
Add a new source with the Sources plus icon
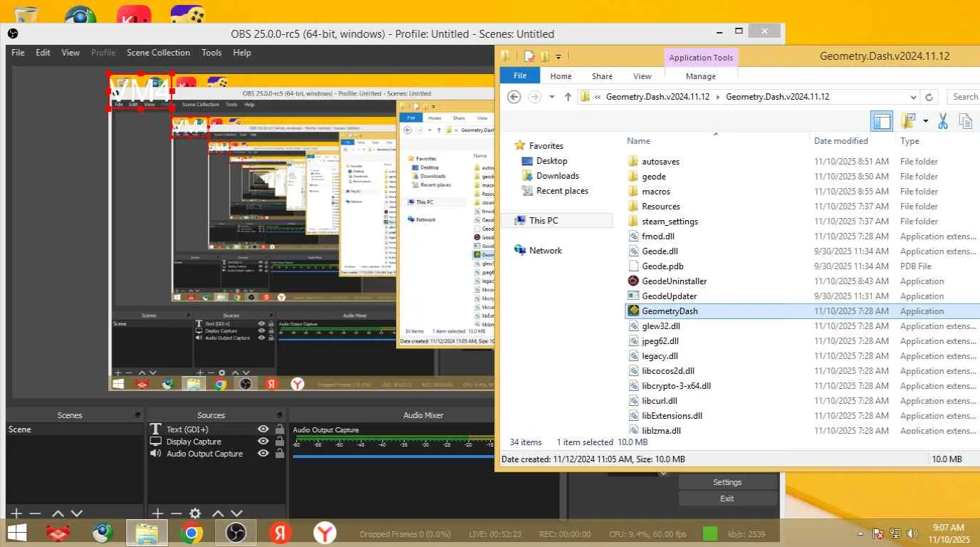[x=158, y=513]
